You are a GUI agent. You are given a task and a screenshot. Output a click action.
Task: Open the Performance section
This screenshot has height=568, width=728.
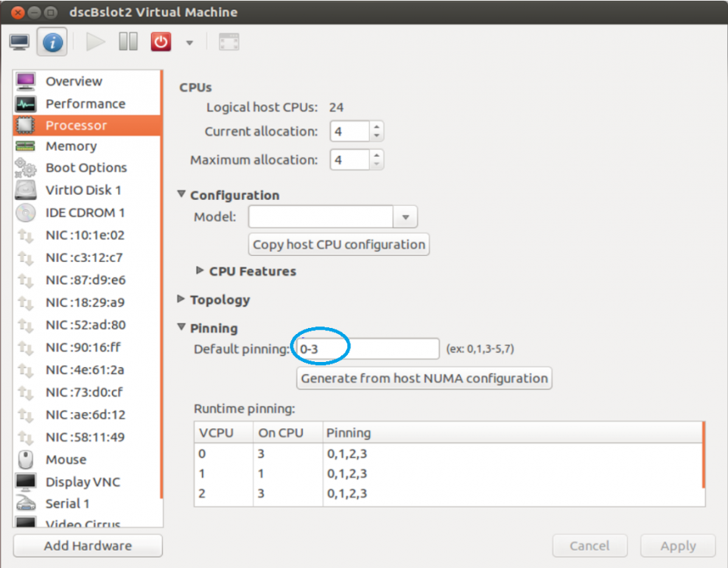87,104
